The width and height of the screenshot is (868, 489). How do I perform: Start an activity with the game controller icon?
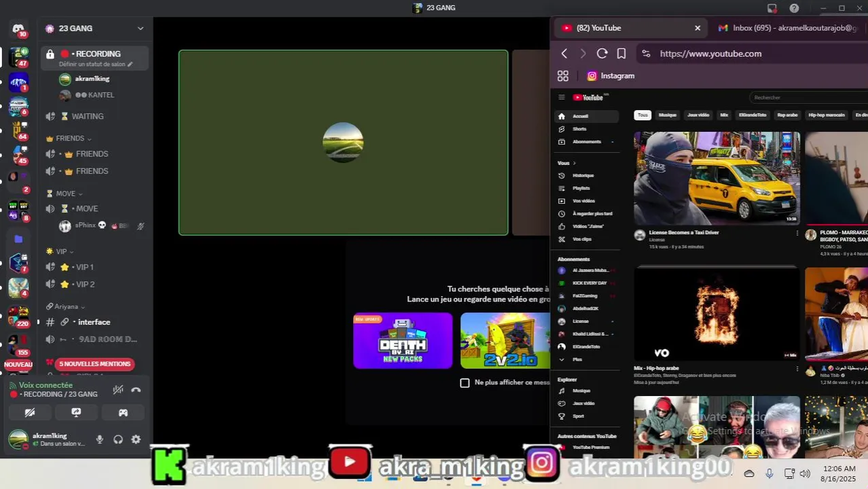[x=123, y=412]
